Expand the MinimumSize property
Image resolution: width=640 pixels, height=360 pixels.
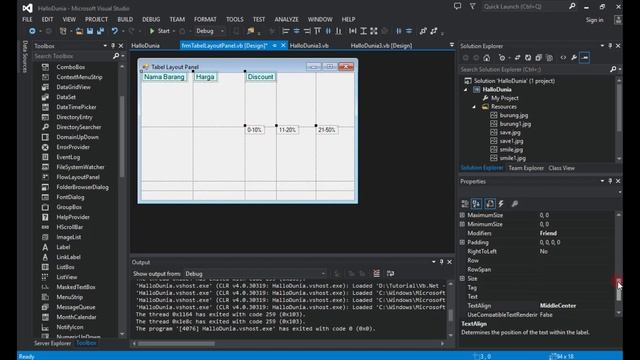(x=462, y=224)
